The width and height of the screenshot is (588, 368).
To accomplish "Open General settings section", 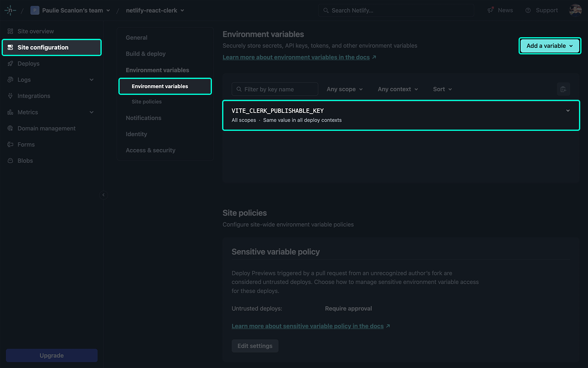I will coord(136,38).
